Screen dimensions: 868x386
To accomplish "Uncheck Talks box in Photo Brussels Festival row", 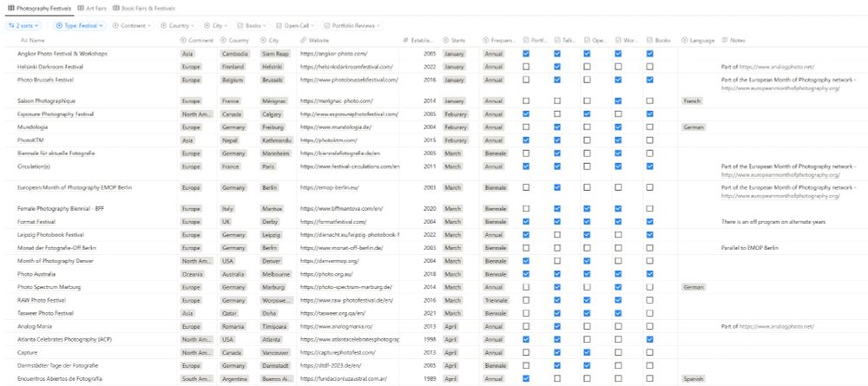I will [x=557, y=80].
